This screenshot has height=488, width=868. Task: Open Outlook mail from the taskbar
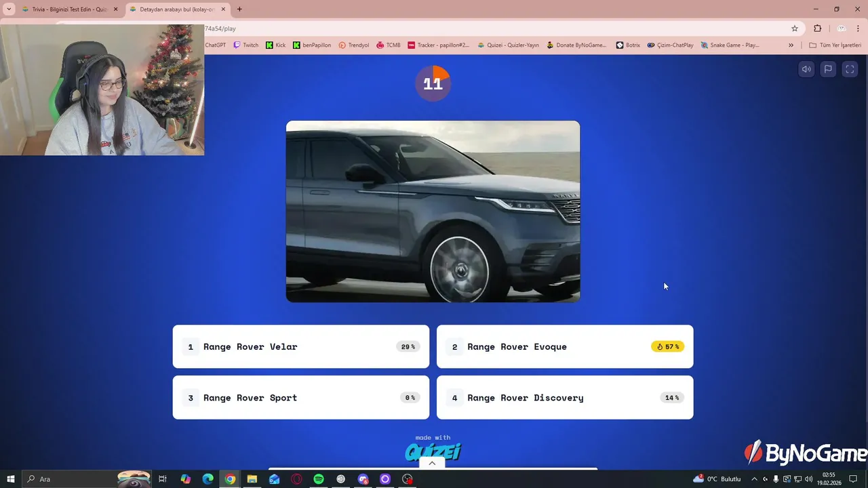pos(275,479)
